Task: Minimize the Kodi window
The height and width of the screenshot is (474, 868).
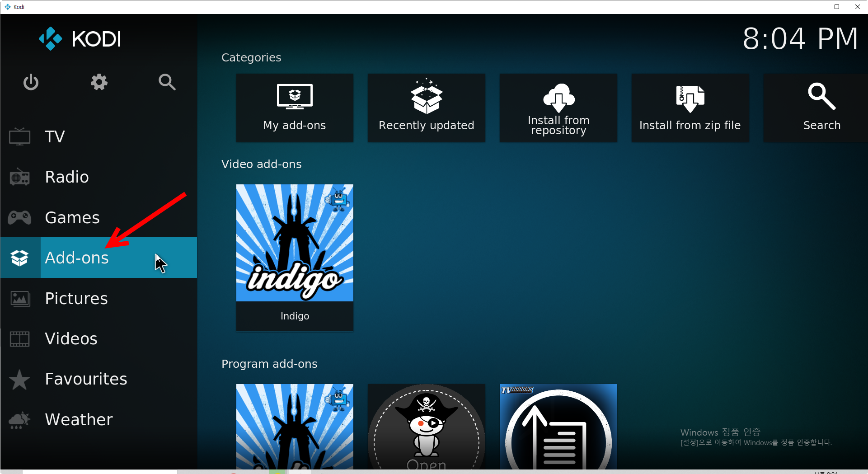Action: click(816, 7)
